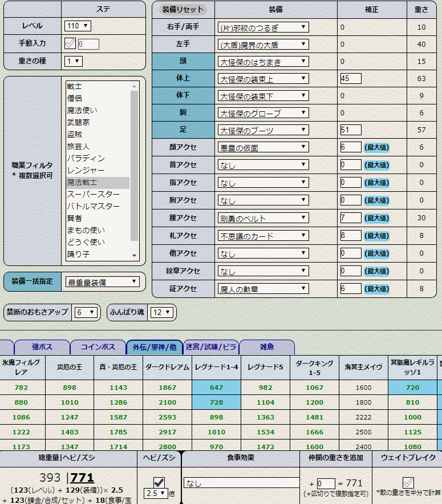The width and height of the screenshot is (442, 504).
Task: Open the レベル dropdown showing 110
Action: tap(78, 26)
